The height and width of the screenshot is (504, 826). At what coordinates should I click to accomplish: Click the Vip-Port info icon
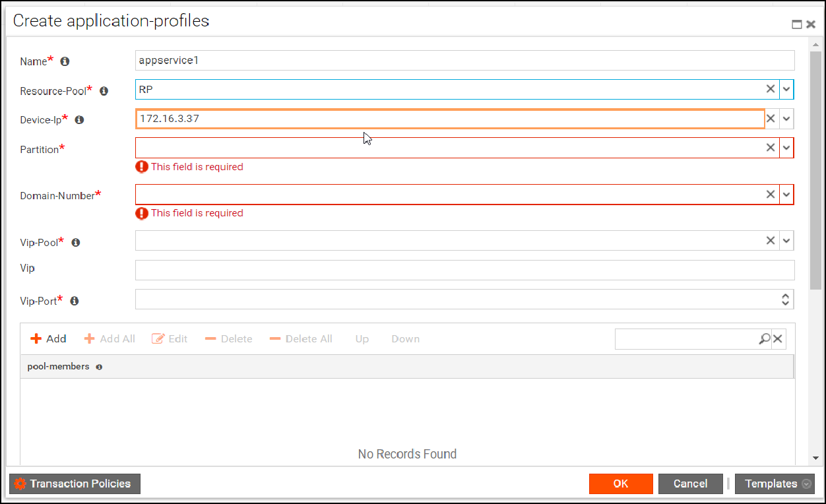pyautogui.click(x=75, y=301)
